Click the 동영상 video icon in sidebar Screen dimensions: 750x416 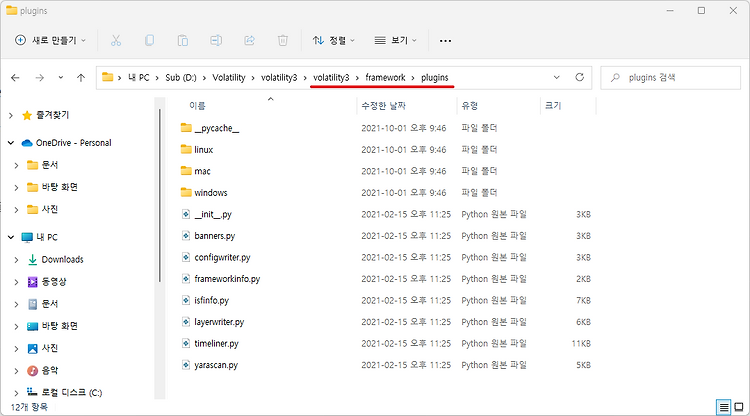click(x=33, y=282)
